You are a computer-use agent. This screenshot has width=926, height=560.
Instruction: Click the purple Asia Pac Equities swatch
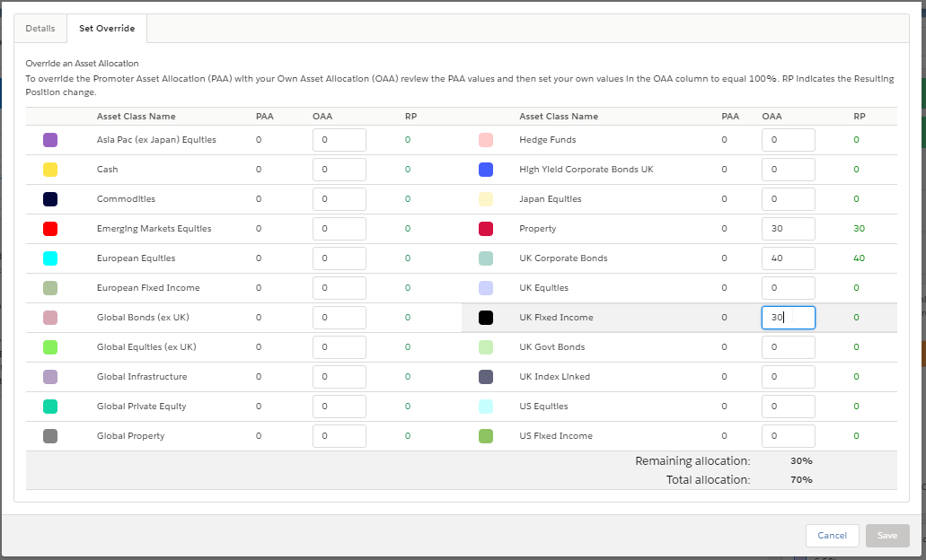point(50,140)
